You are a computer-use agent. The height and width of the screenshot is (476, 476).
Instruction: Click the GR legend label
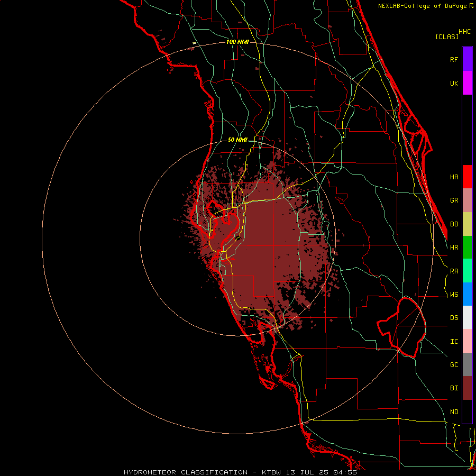point(454,200)
